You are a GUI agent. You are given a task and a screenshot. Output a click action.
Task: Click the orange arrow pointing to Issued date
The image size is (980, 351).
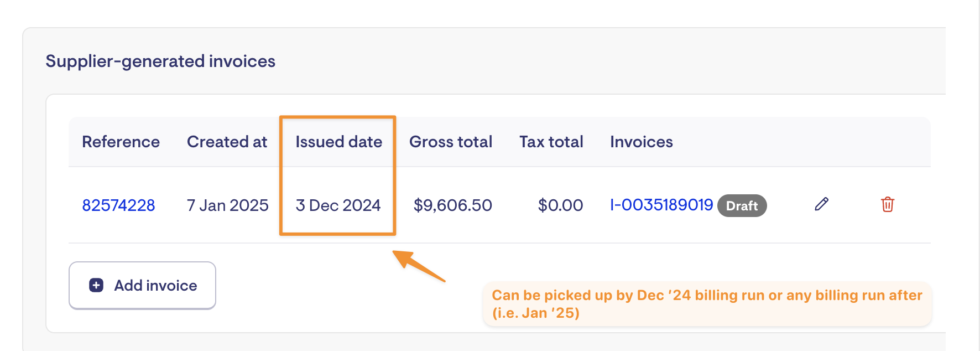[x=419, y=266]
